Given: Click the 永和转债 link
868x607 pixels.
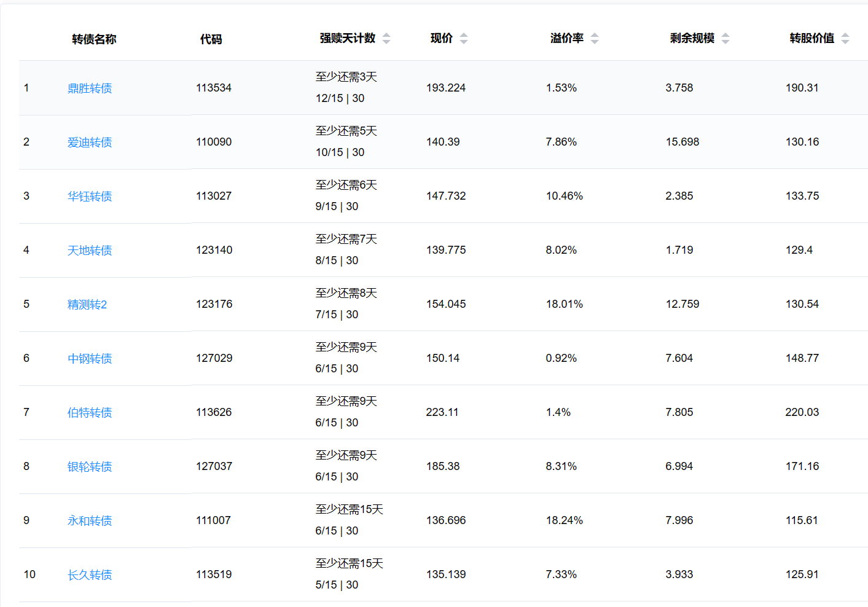Looking at the screenshot, I should coord(90,521).
